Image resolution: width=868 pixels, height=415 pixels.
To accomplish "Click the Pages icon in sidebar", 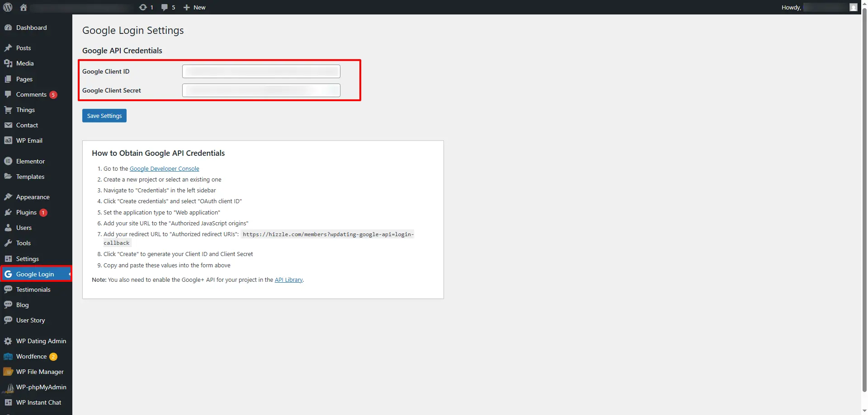I will (8, 79).
